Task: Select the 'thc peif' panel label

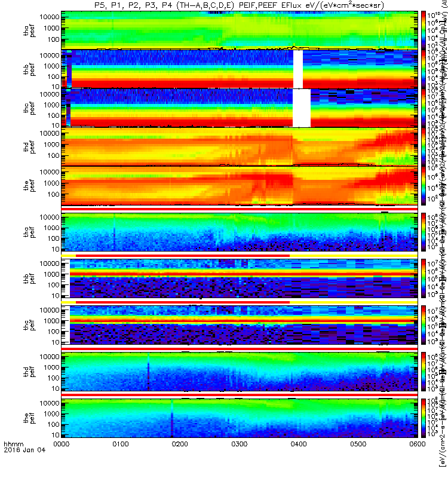Action: point(29,325)
